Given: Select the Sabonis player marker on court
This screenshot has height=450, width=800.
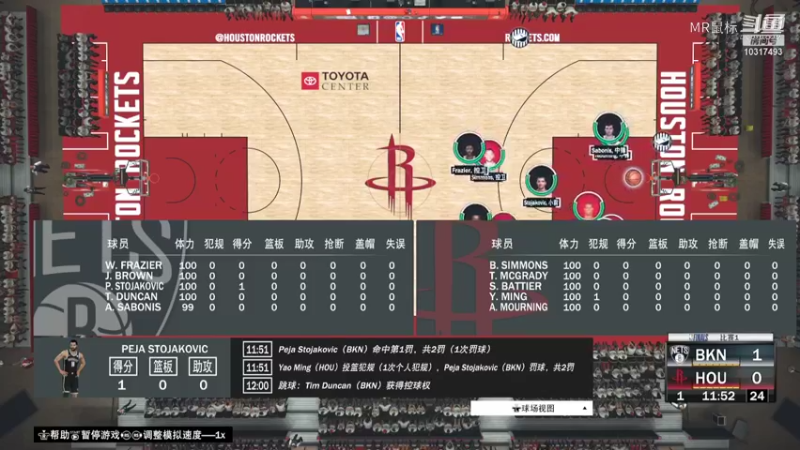Looking at the screenshot, I should coord(609,128).
